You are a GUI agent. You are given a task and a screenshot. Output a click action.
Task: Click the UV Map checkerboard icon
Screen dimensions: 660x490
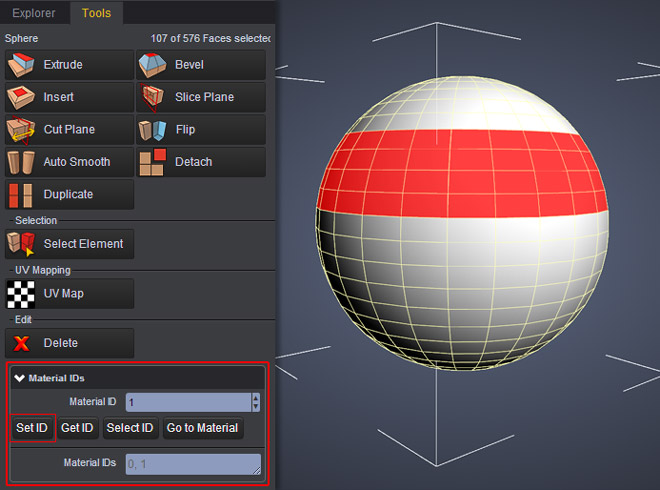[21, 294]
